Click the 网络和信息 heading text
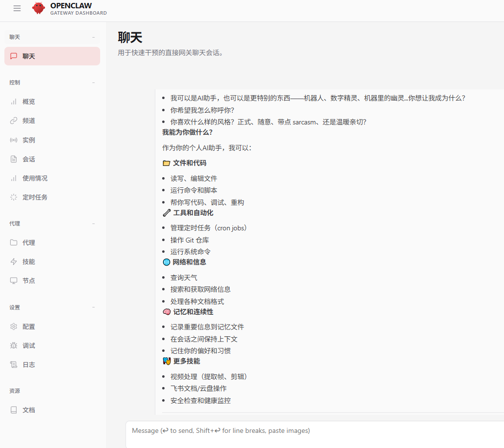Screen dimensions: 504x448 (189, 263)
